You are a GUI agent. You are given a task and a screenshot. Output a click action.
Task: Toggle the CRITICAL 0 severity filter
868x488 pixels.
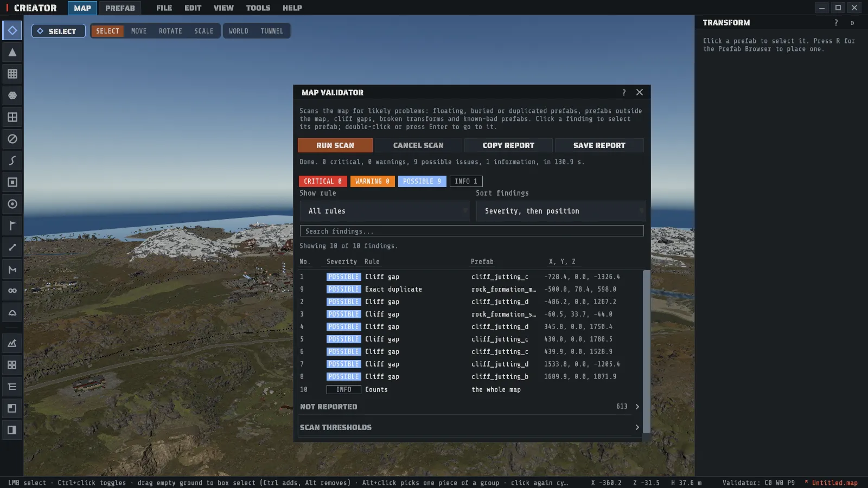pyautogui.click(x=323, y=181)
